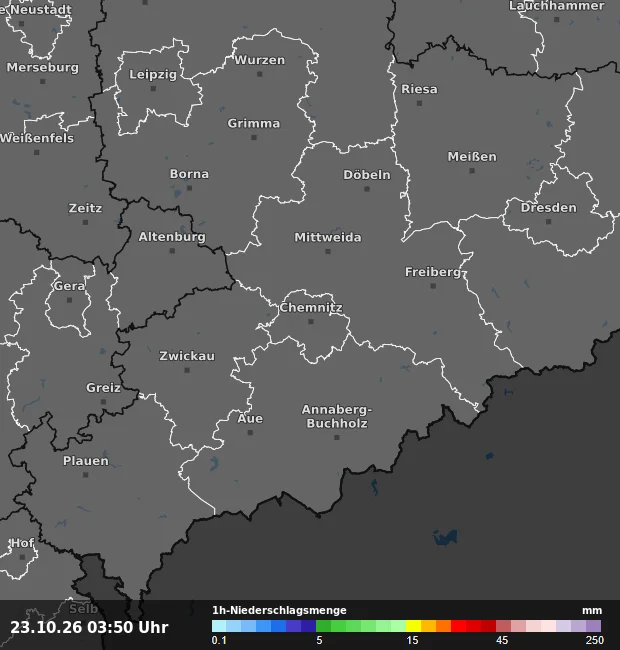
Task: Click the legend value 45
Action: 502,640
